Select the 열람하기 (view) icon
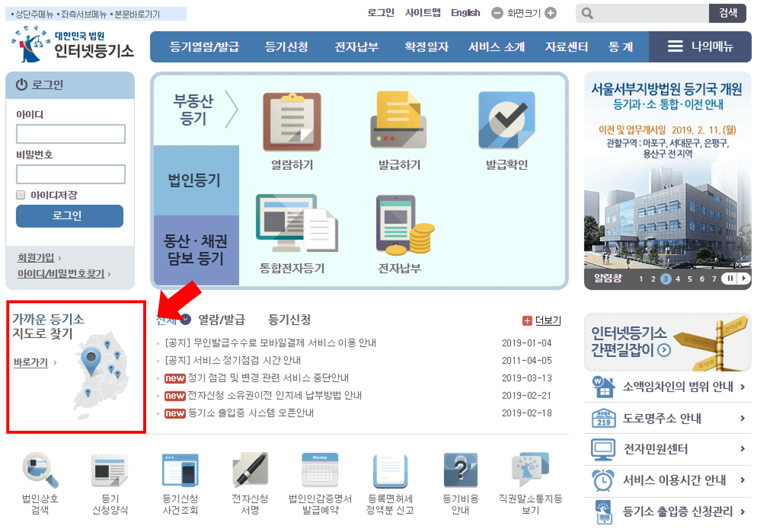The height and width of the screenshot is (532, 757). [x=292, y=122]
